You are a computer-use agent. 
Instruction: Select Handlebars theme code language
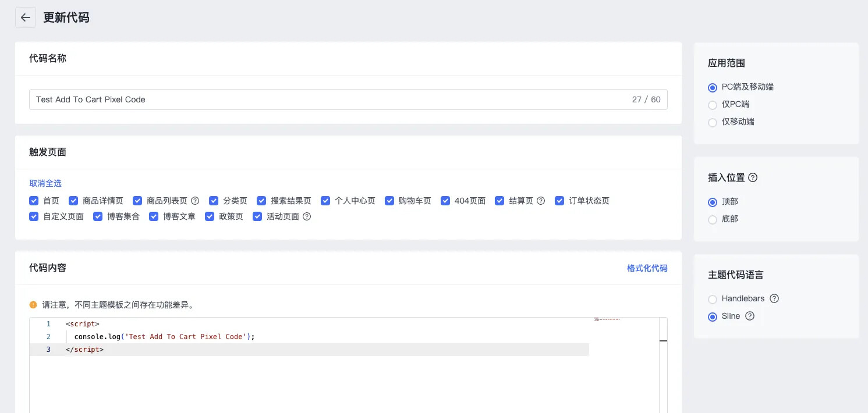tap(713, 299)
